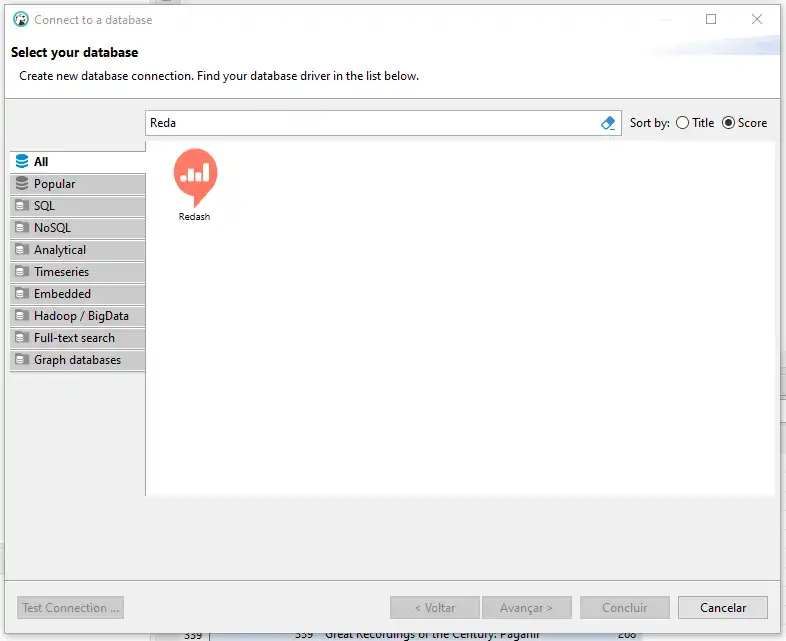Open the Hadoop / BigData category
786x641 pixels.
[x=78, y=316]
